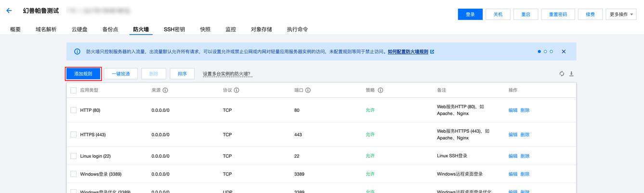Image resolution: width=644 pixels, height=193 pixels.
Task: Click the info icon beside 来源 column
Action: (165, 90)
